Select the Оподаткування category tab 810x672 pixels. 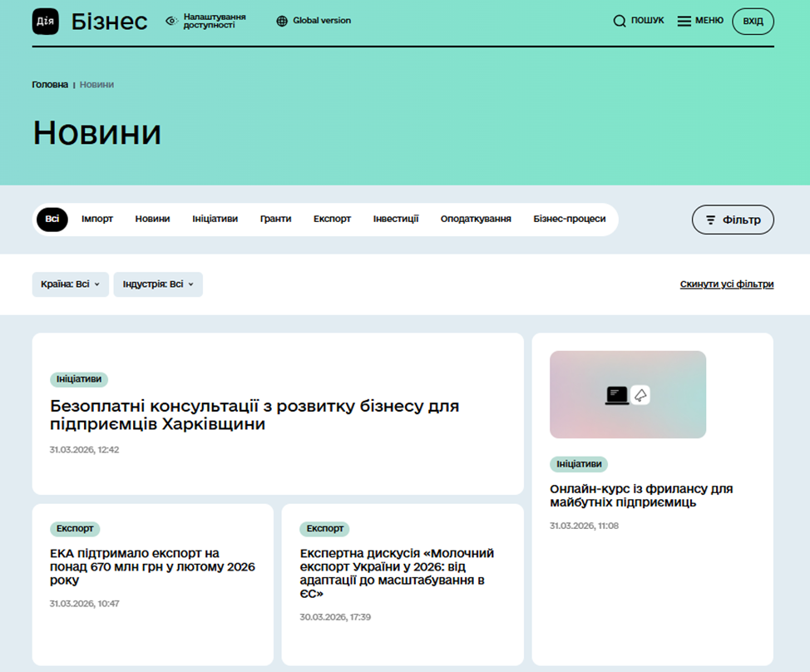476,220
